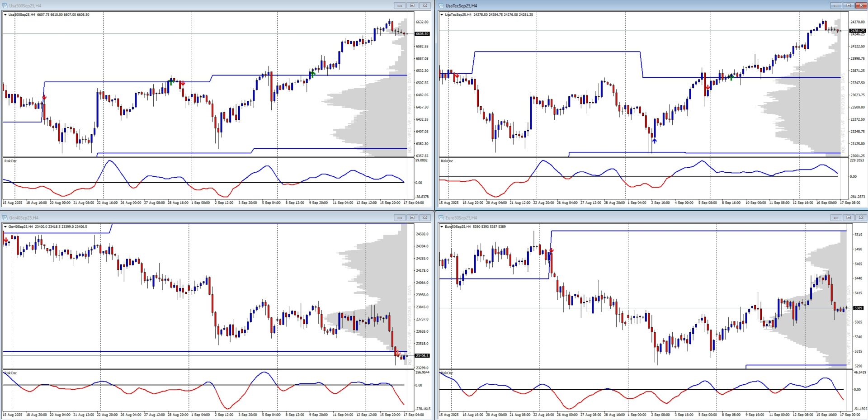The width and height of the screenshot is (868, 420).
Task: Click the Euro50Sep25,H4 chart window icon
Action: point(441,218)
